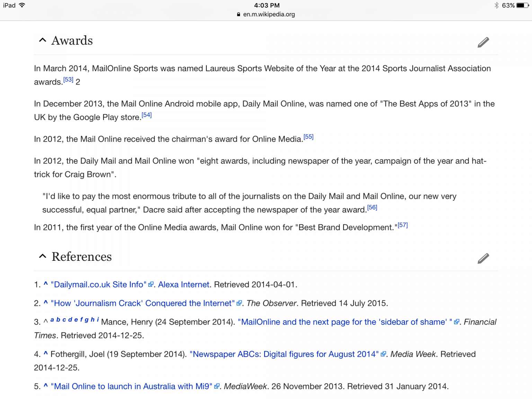
Task: Click external-link icon after sidebar of shame title
Action: [x=456, y=322]
